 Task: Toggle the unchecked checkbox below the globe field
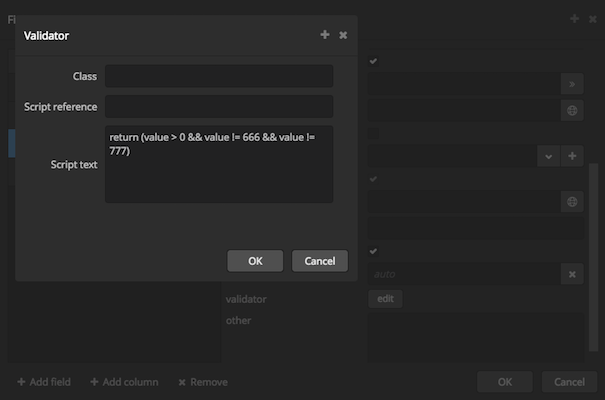coord(373,134)
